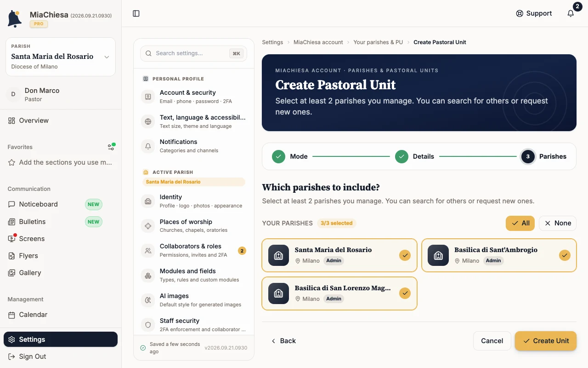Click the Notifications settings bell icon
Viewport: 588px width, 368px height.
pyautogui.click(x=148, y=146)
